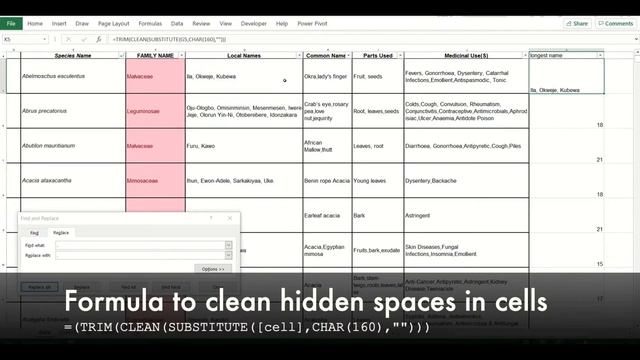Select the Parts Used cell 'Bark'
640x360 pixels.
coord(378,216)
